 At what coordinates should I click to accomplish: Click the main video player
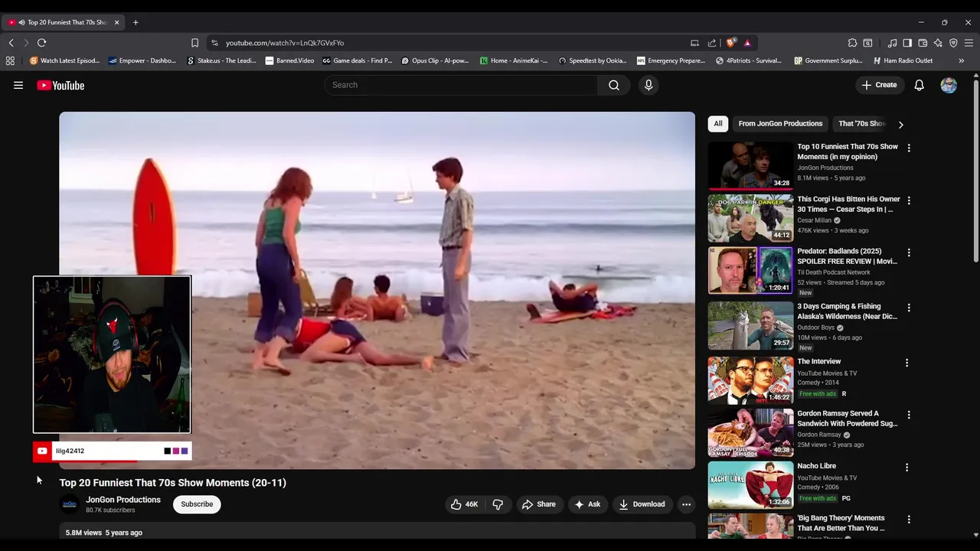pyautogui.click(x=377, y=290)
